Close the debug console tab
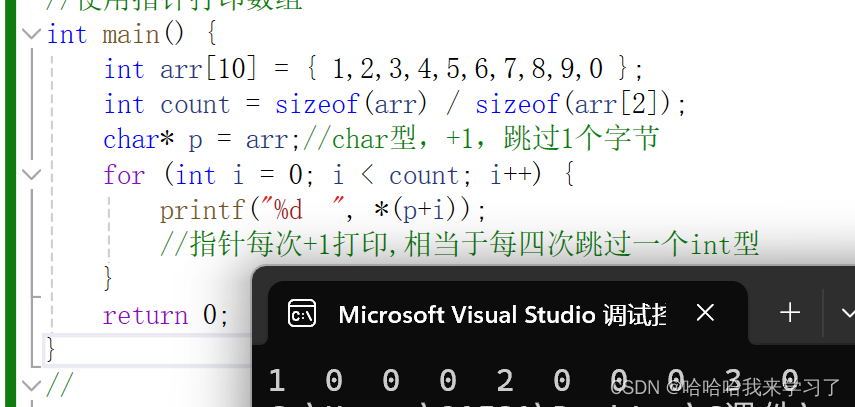The height and width of the screenshot is (407, 855). tap(705, 313)
